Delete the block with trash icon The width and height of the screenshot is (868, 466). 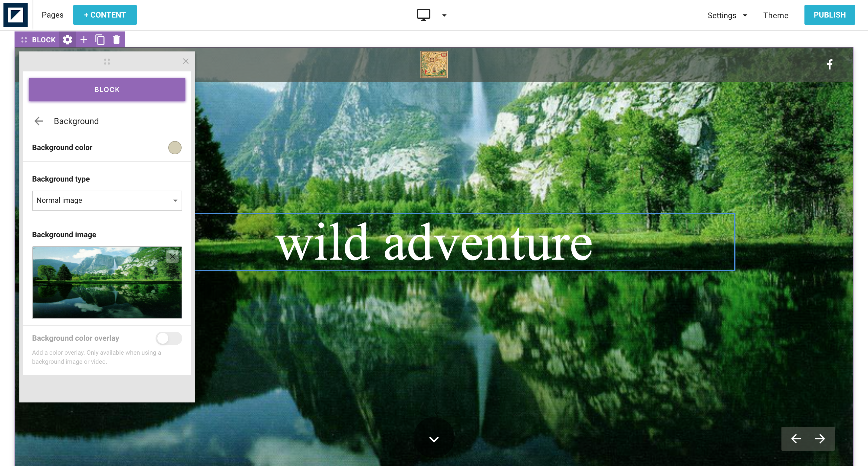[116, 40]
